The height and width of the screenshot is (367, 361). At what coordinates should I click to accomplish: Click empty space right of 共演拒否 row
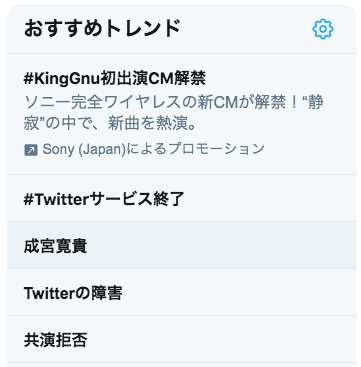pos(220,339)
